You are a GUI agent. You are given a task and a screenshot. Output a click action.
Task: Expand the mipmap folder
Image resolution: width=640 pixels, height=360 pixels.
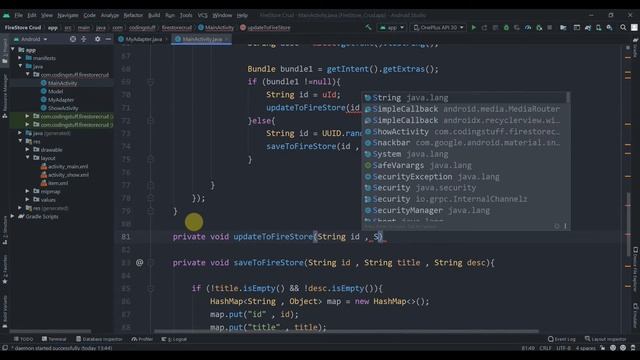(x=27, y=191)
